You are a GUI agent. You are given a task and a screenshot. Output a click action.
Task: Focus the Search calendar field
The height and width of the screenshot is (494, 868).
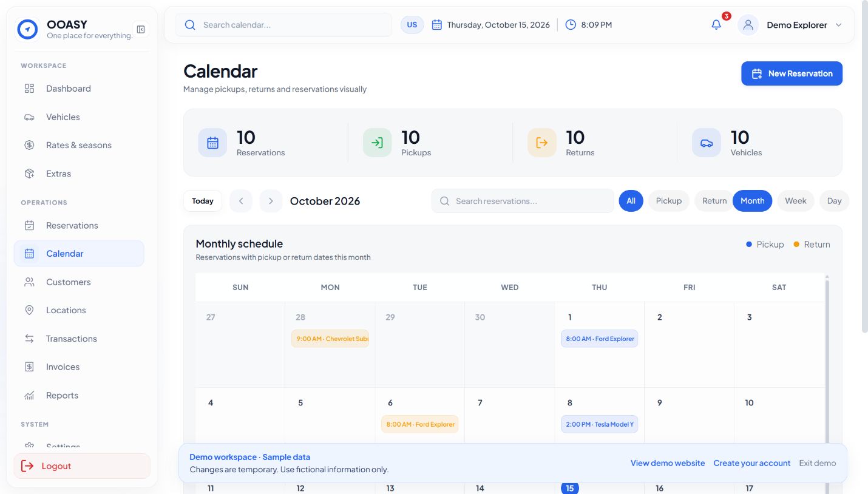tap(283, 25)
